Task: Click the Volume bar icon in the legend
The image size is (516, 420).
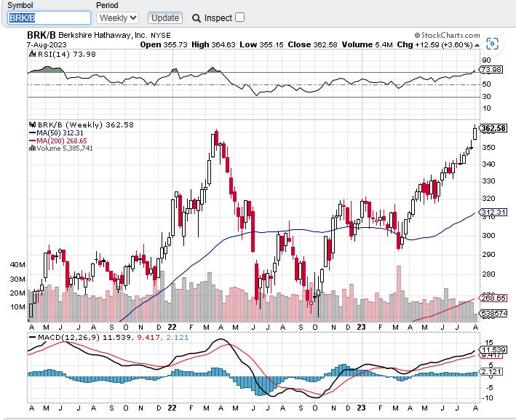Action: 32,148
